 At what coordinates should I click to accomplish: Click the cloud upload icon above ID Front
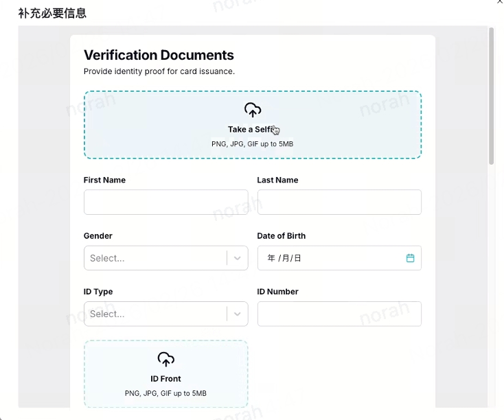coord(166,360)
